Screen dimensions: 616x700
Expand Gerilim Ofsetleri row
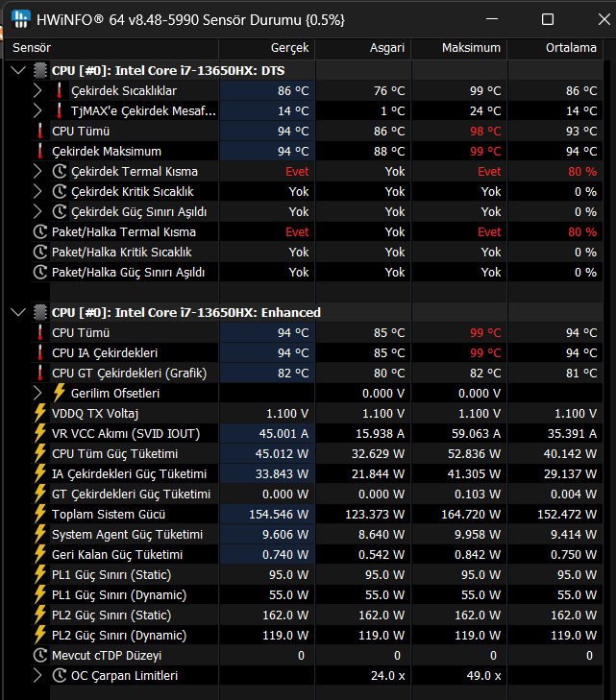(x=38, y=394)
